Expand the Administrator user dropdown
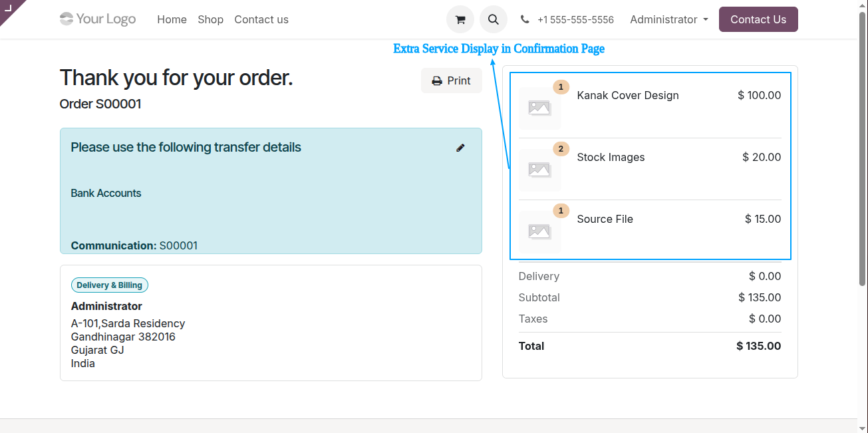Image resolution: width=868 pixels, height=433 pixels. pos(669,19)
